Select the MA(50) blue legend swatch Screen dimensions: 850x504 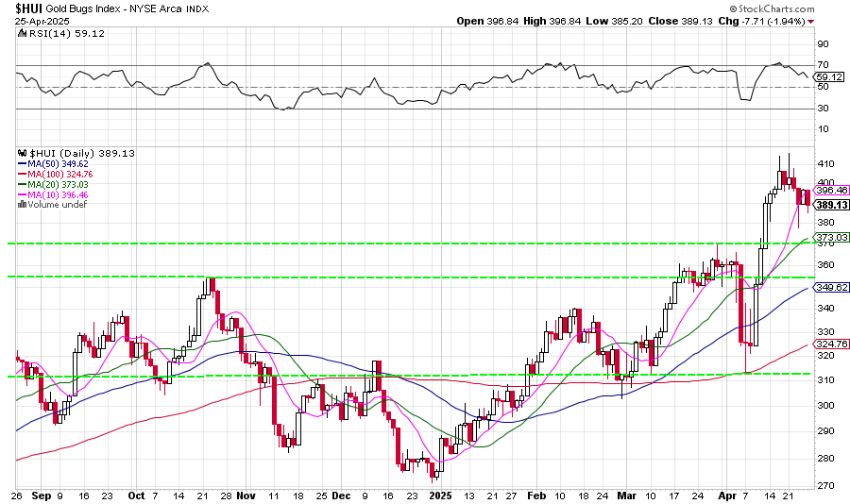(x=23, y=163)
